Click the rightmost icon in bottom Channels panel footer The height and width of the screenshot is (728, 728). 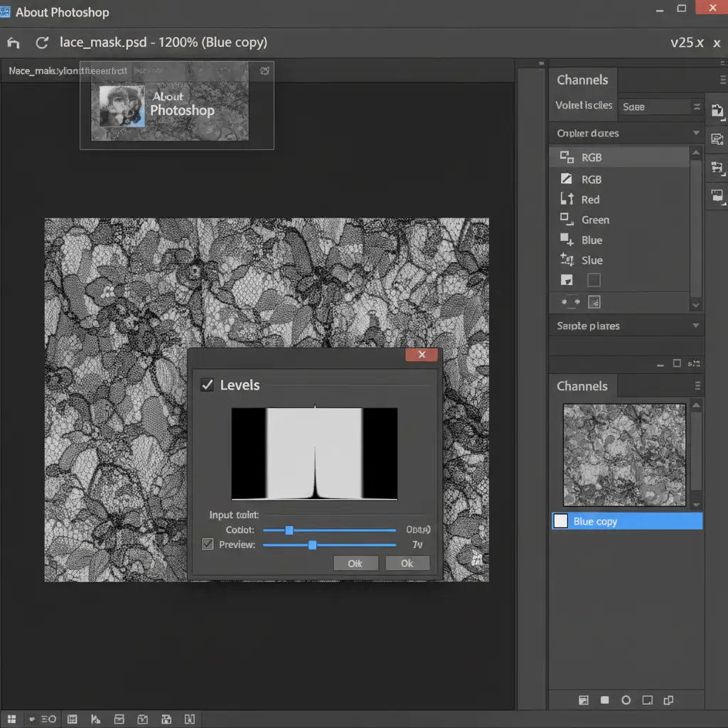coord(668,700)
